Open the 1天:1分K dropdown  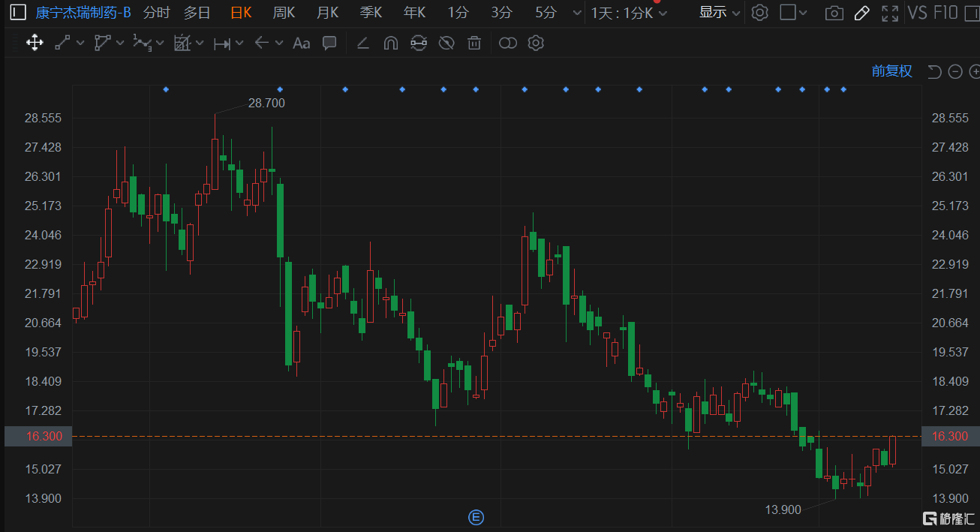(629, 13)
